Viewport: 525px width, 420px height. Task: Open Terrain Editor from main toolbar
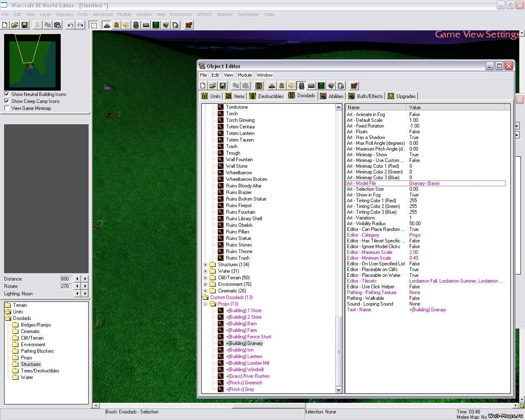107,25
